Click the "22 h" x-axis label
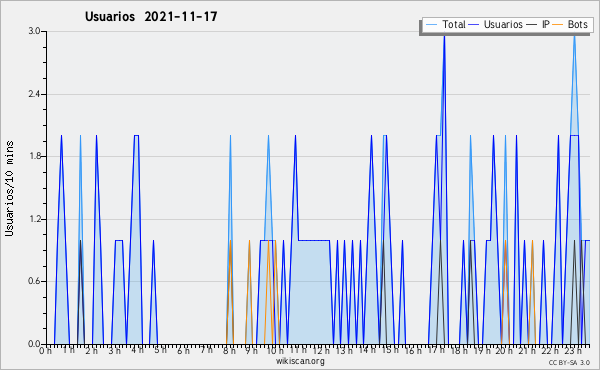 coord(550,351)
